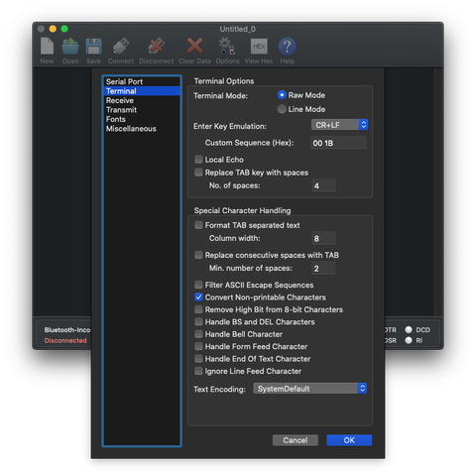The height and width of the screenshot is (474, 476).
Task: Check Handle Form Feed Character
Action: (198, 346)
